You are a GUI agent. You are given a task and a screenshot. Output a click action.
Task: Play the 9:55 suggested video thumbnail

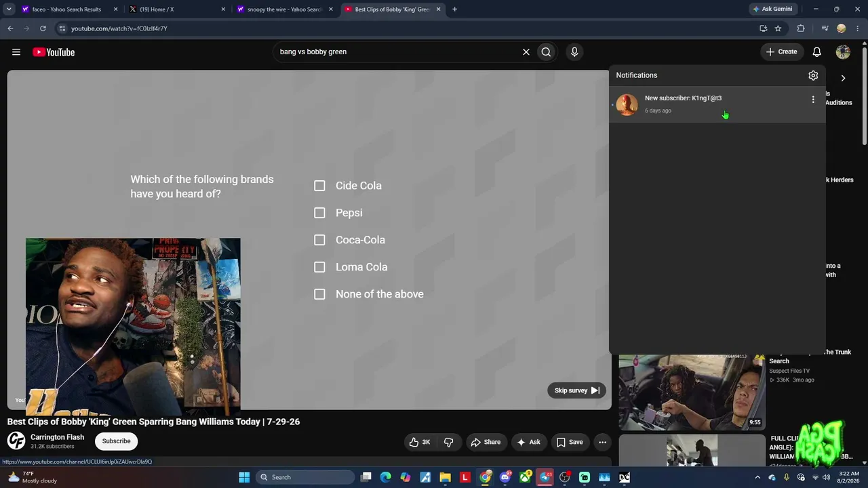(692, 392)
